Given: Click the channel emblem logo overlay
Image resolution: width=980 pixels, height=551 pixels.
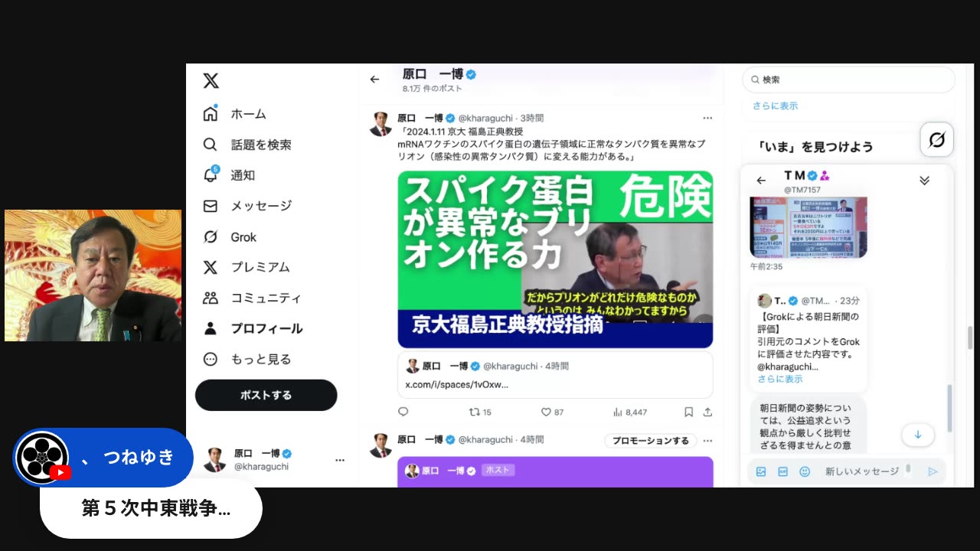Looking at the screenshot, I should (42, 459).
